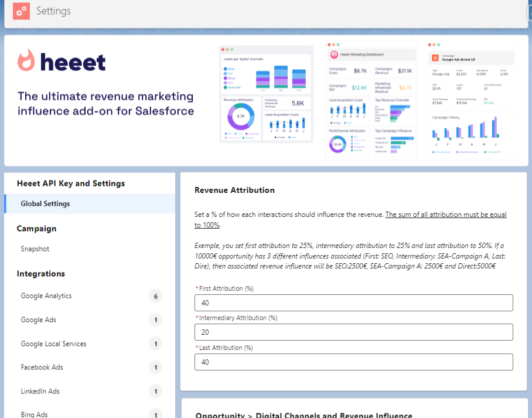
Task: Select Global Settings in sidebar
Action: (x=90, y=203)
